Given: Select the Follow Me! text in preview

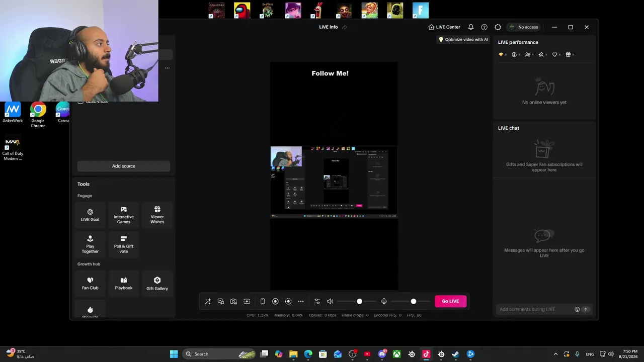Looking at the screenshot, I should (330, 73).
